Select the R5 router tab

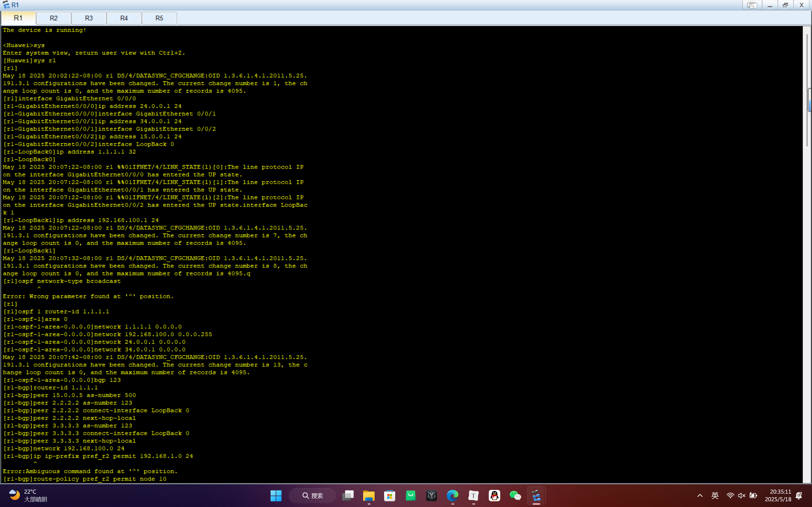point(159,18)
